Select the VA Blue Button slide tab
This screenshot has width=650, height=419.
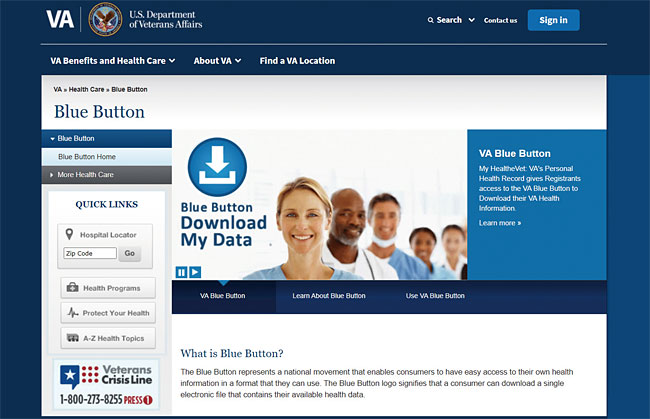click(x=224, y=296)
